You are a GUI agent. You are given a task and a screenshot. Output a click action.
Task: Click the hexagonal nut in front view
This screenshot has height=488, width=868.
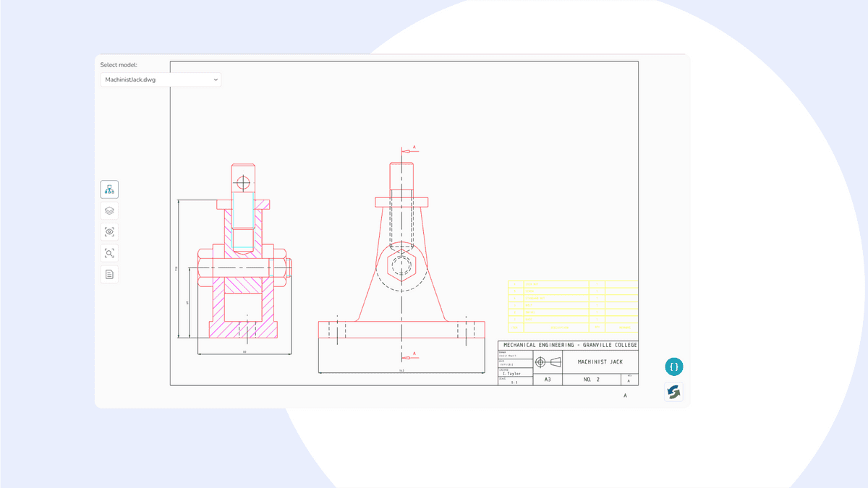pos(402,265)
